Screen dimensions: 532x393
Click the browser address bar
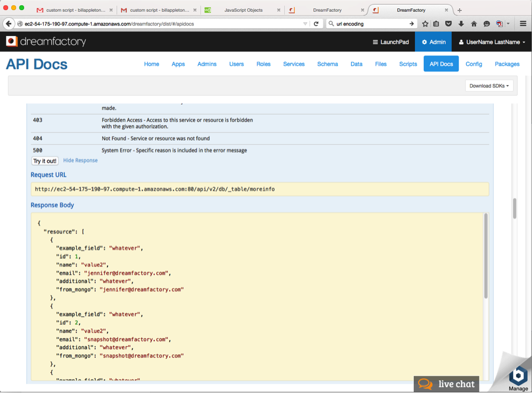[x=163, y=24]
